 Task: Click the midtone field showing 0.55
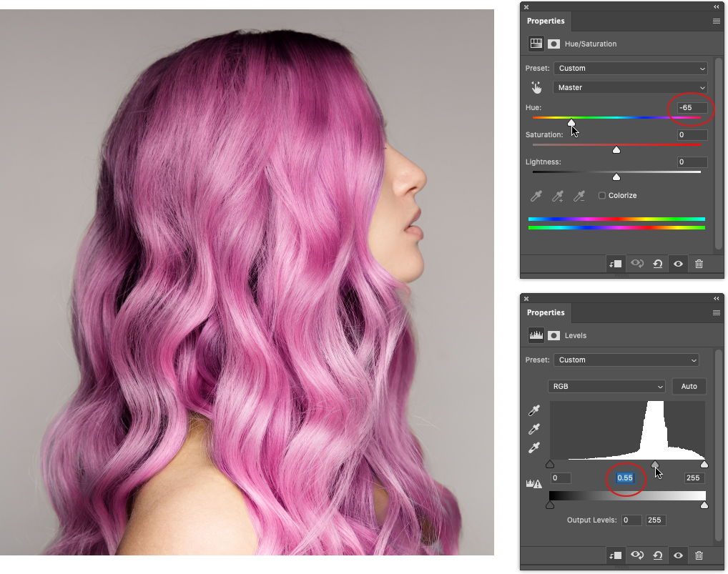626,478
